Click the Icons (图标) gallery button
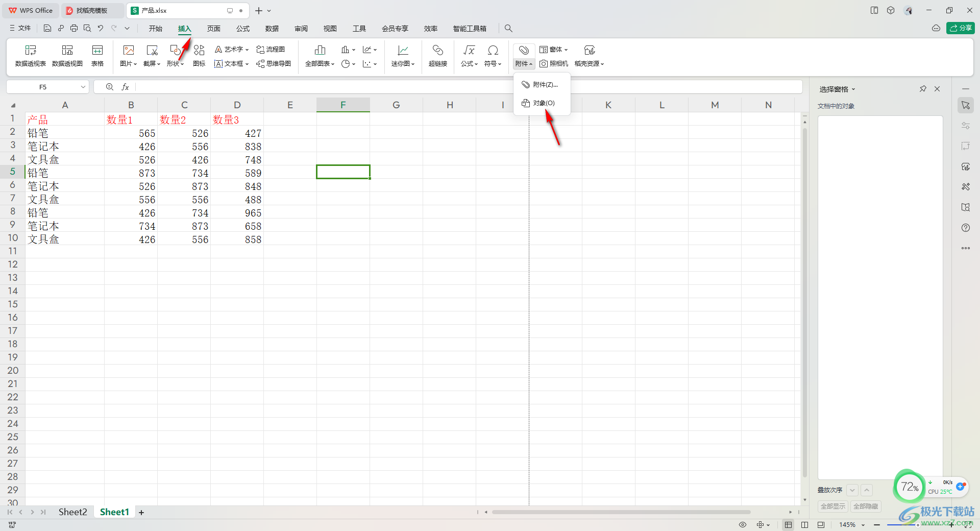The height and width of the screenshot is (531, 980). (199, 56)
